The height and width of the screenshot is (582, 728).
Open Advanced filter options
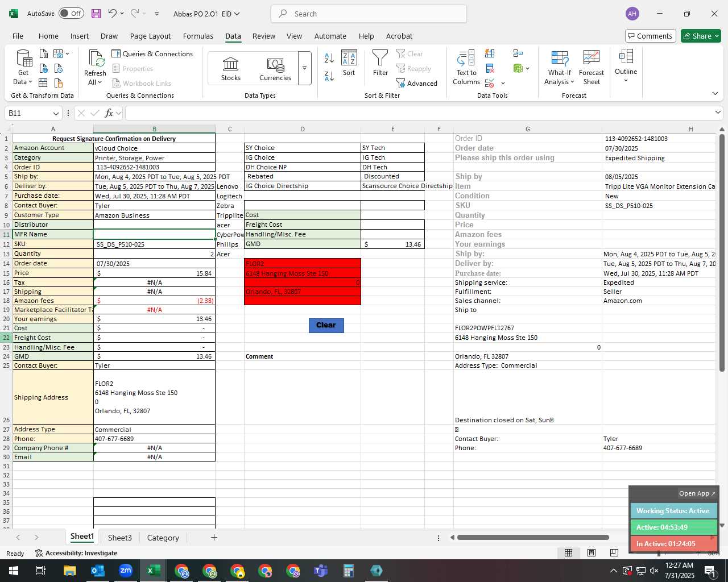[416, 84]
